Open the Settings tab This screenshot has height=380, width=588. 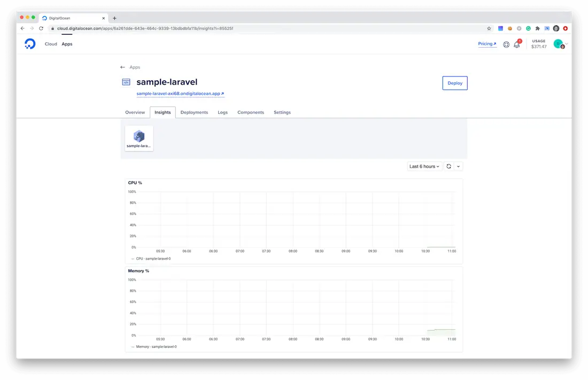[282, 112]
